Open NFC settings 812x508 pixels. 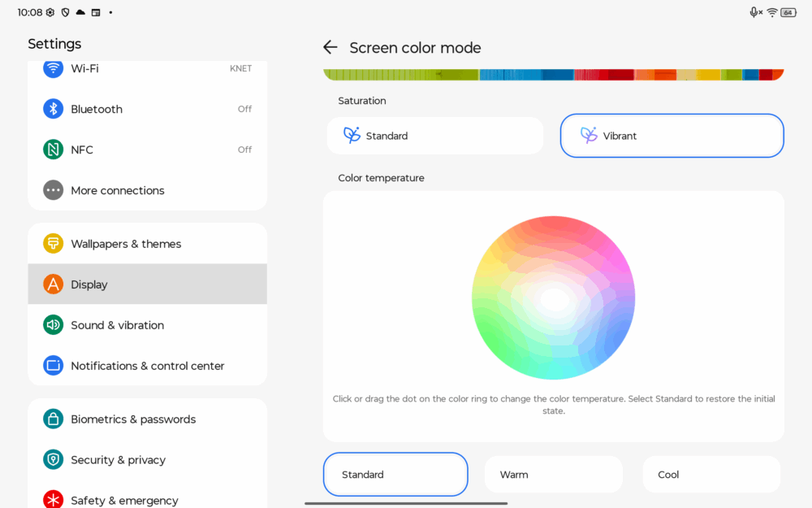click(x=148, y=150)
